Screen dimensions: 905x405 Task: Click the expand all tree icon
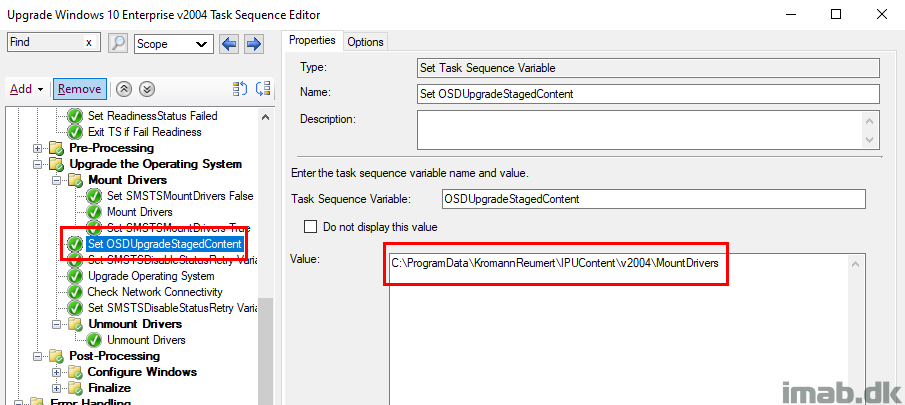(x=240, y=89)
